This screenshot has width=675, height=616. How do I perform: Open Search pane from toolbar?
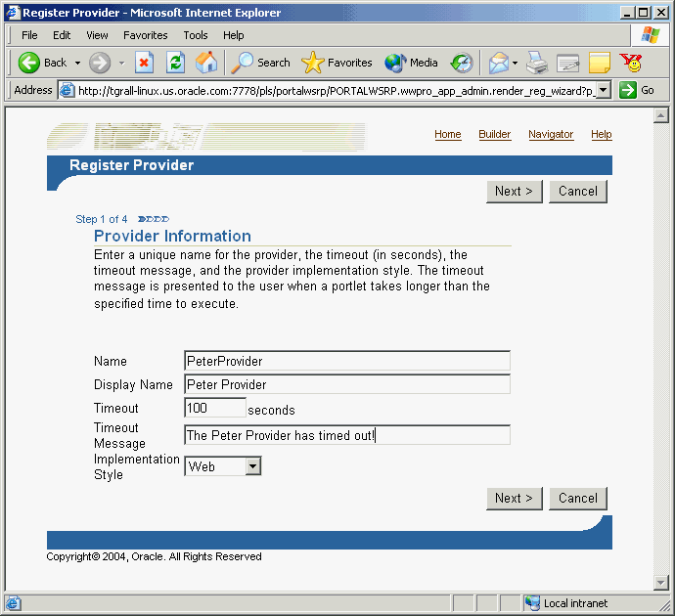[260, 63]
